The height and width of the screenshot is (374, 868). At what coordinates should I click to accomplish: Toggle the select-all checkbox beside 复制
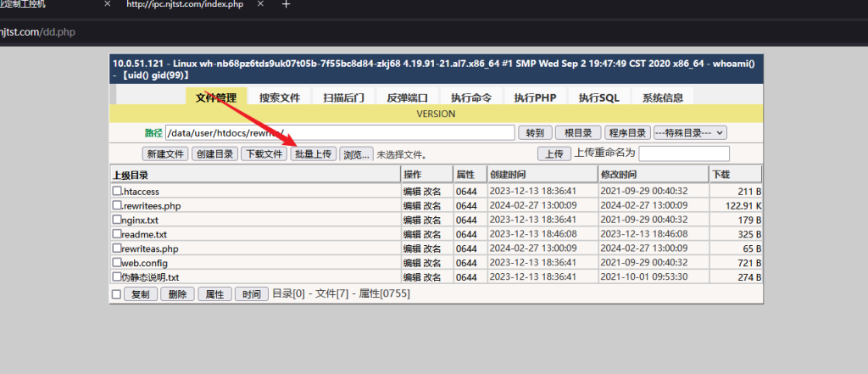point(117,294)
